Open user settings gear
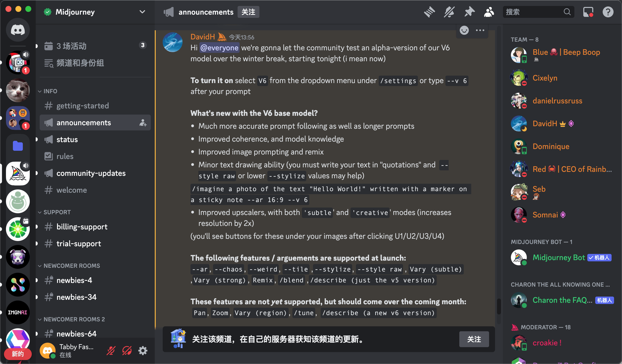The height and width of the screenshot is (364, 622). [x=143, y=351]
